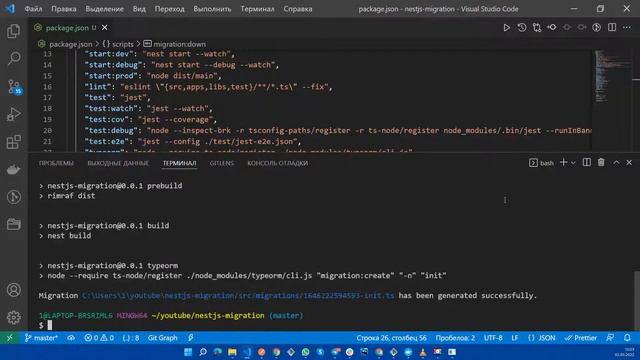Open the Выделение menu

coord(104,9)
